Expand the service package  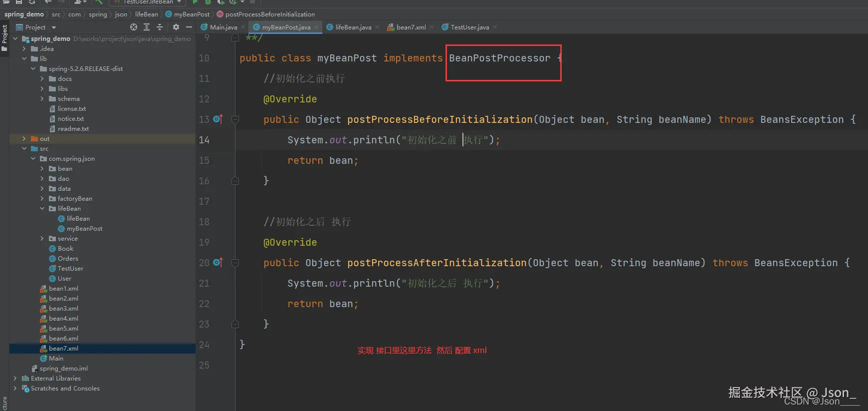42,238
